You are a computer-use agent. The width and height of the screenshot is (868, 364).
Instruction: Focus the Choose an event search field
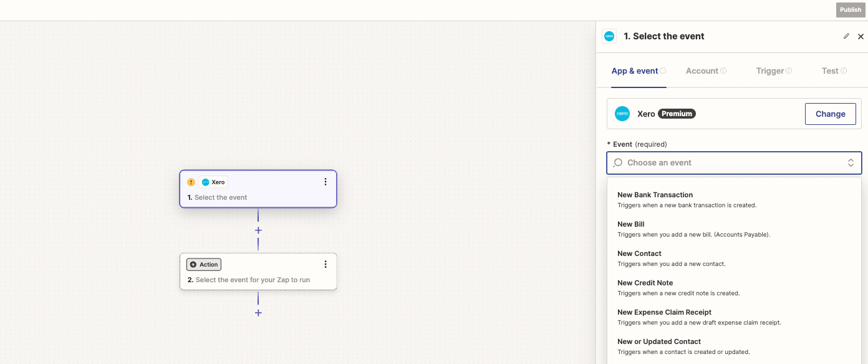click(x=734, y=163)
